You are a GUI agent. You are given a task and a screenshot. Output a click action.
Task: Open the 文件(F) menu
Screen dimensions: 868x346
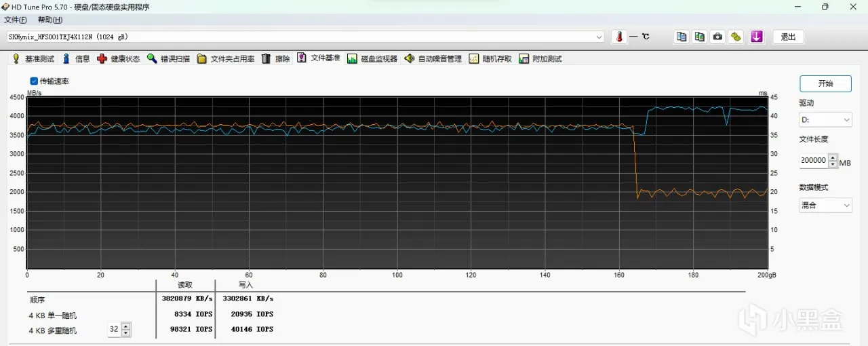point(16,20)
